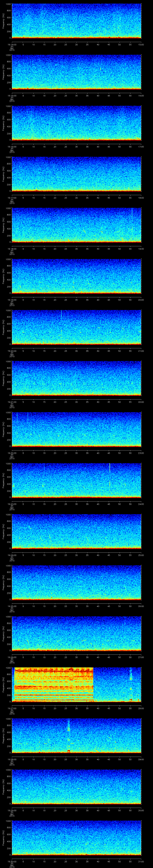Click the 24:00 end time label
153x868 pixels.
(x=141, y=504)
